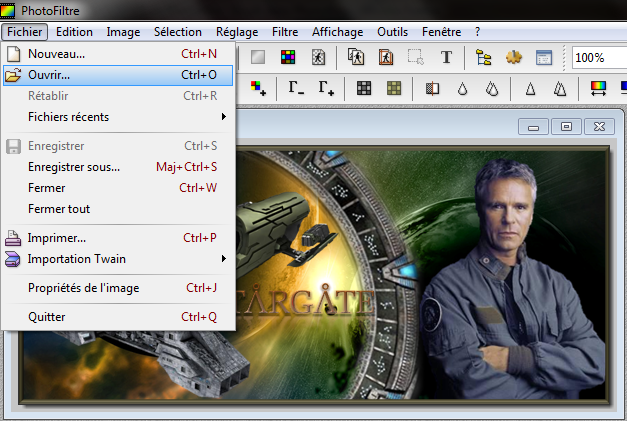Open Propriétés de l'image menu entry
The width and height of the screenshot is (627, 421).
pyautogui.click(x=118, y=288)
